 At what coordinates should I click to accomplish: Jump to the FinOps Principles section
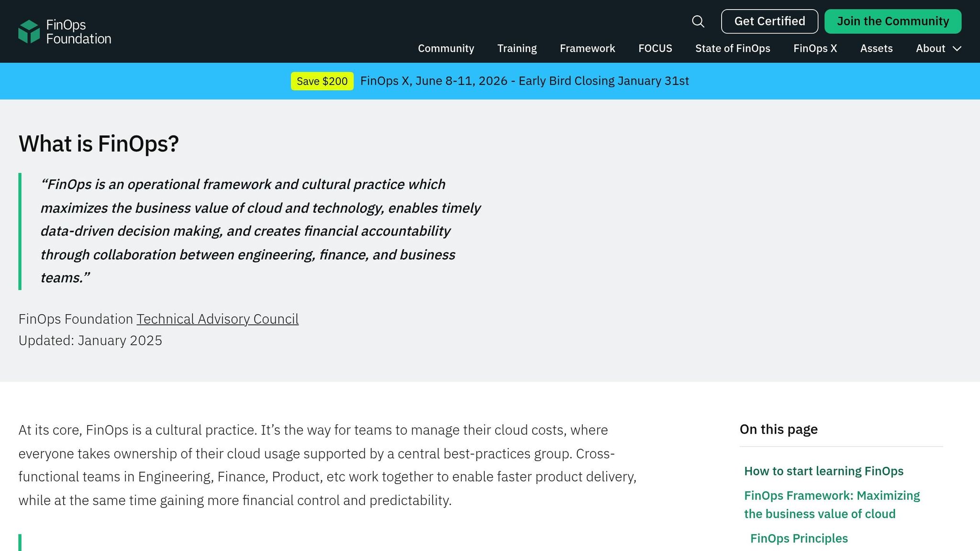click(799, 539)
